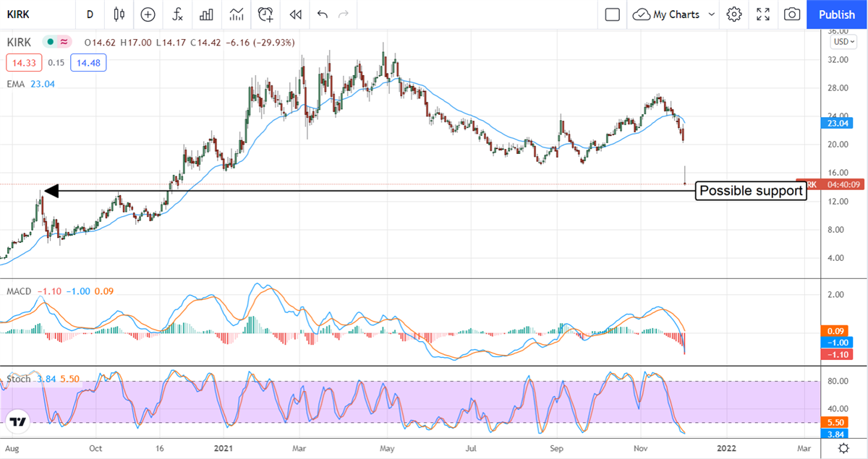
Task: Click the Publish button
Action: click(837, 14)
